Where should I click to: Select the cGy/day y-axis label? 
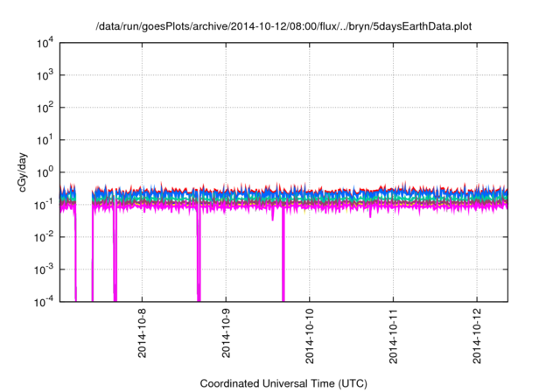pyautogui.click(x=23, y=172)
